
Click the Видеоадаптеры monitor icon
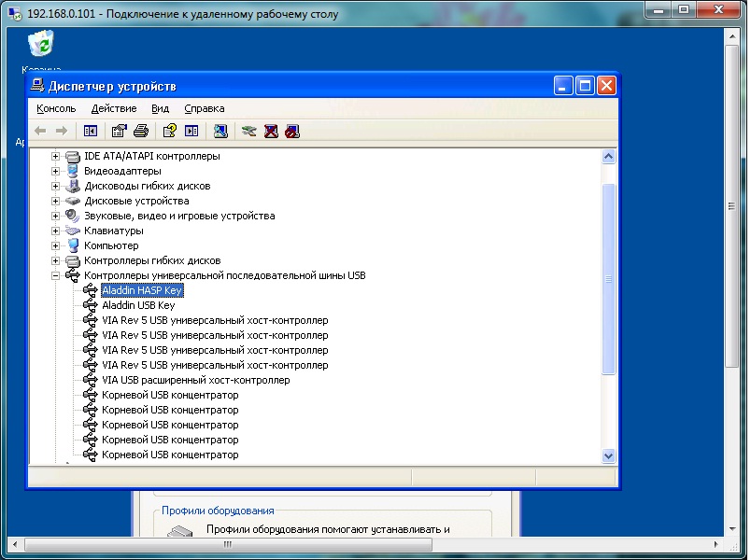point(73,171)
